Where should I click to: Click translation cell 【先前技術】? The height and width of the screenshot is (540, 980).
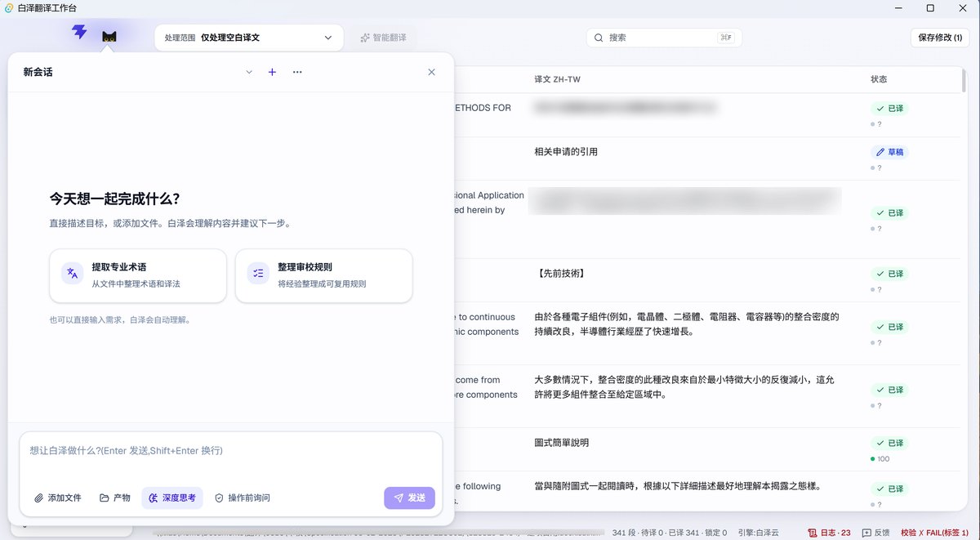[559, 273]
